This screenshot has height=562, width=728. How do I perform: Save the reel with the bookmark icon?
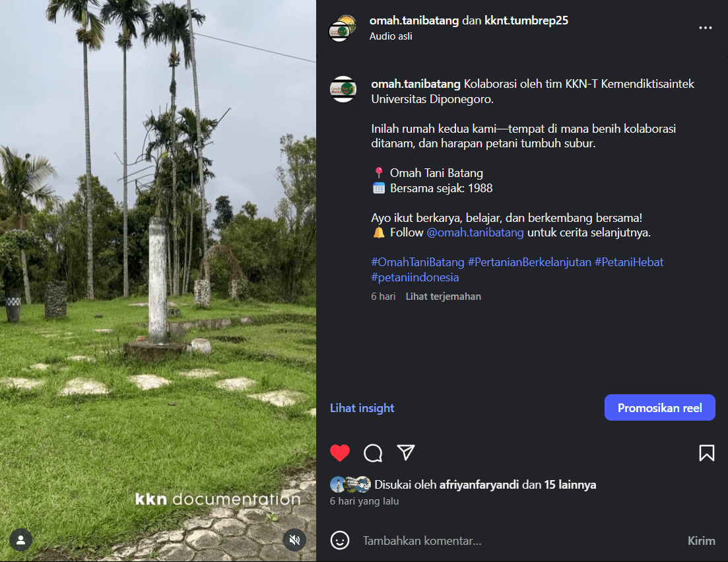point(706,453)
